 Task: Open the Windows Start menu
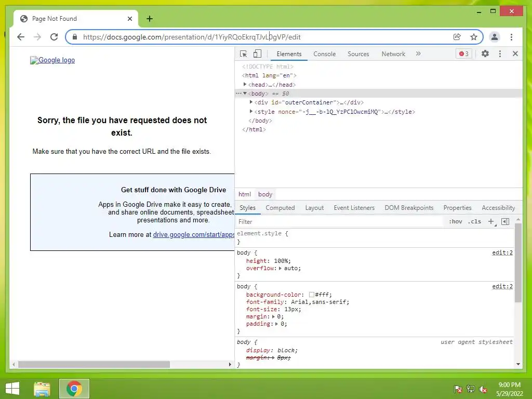tap(12, 389)
